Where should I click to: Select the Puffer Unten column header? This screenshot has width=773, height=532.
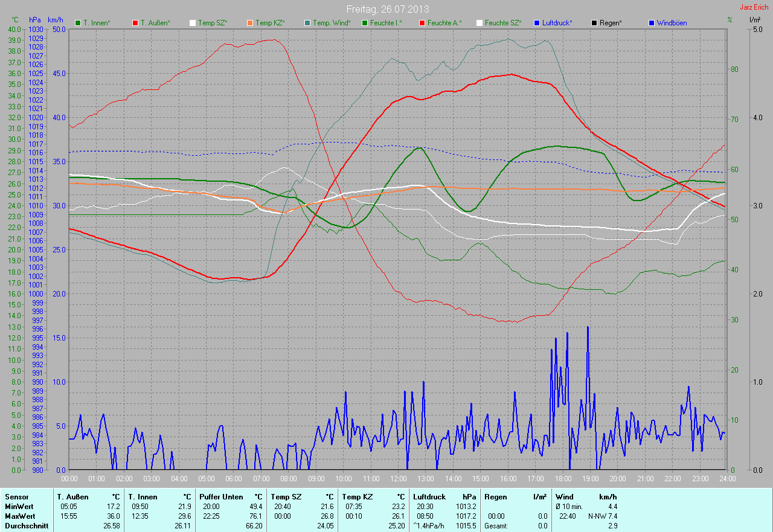point(221,497)
